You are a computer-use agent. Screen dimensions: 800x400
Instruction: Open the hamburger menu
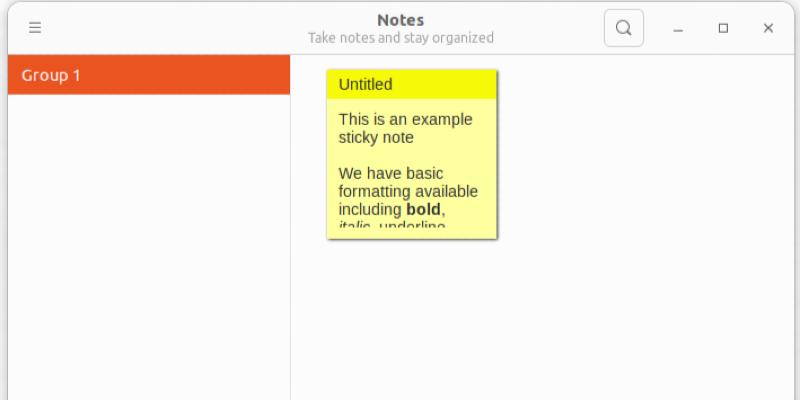35,28
